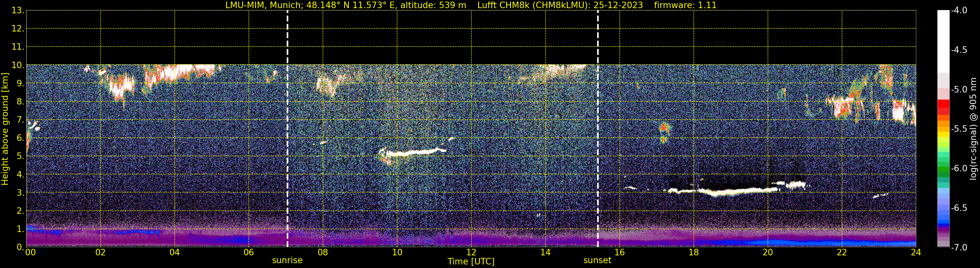Click the time axis tick '08'
The width and height of the screenshot is (980, 268).
(323, 252)
